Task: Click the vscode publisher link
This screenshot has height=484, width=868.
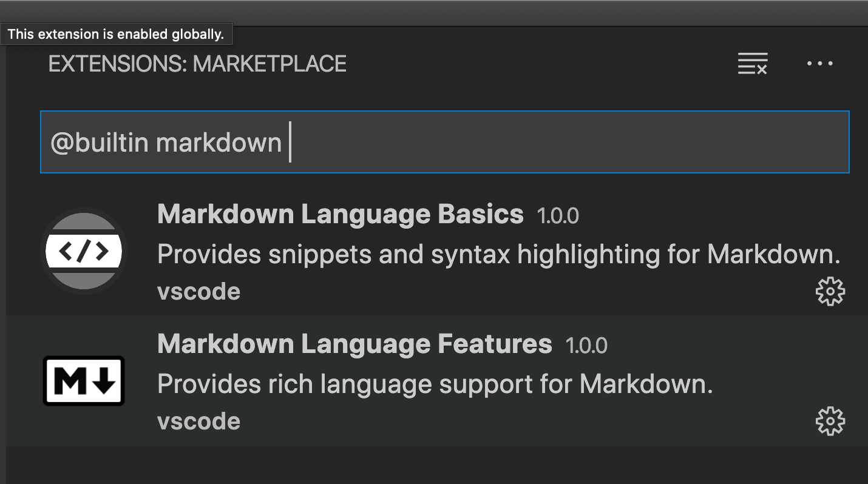Action: coord(198,291)
